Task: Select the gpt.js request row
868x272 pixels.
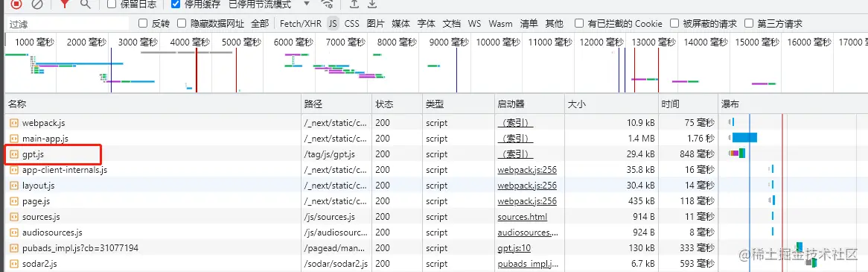Action: coord(435,154)
